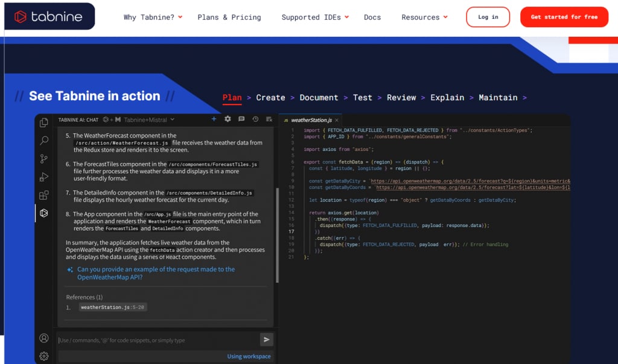
Task: Click the Tabnine logo
Action: point(49,16)
